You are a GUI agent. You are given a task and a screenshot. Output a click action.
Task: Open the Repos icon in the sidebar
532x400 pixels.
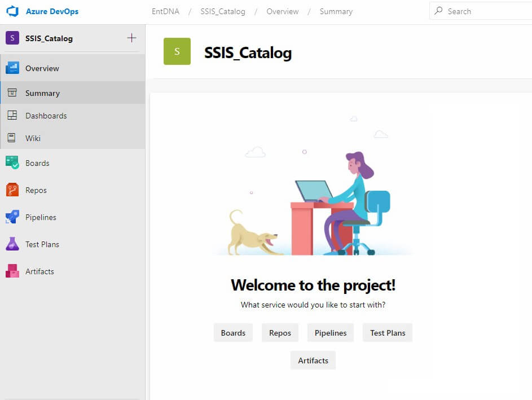click(x=12, y=190)
